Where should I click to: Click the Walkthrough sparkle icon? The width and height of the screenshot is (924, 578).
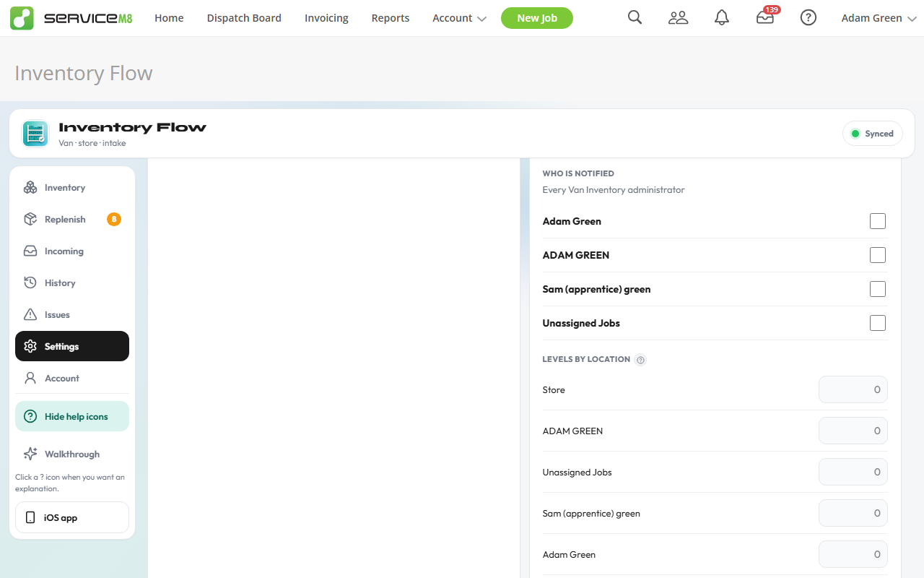coord(30,454)
